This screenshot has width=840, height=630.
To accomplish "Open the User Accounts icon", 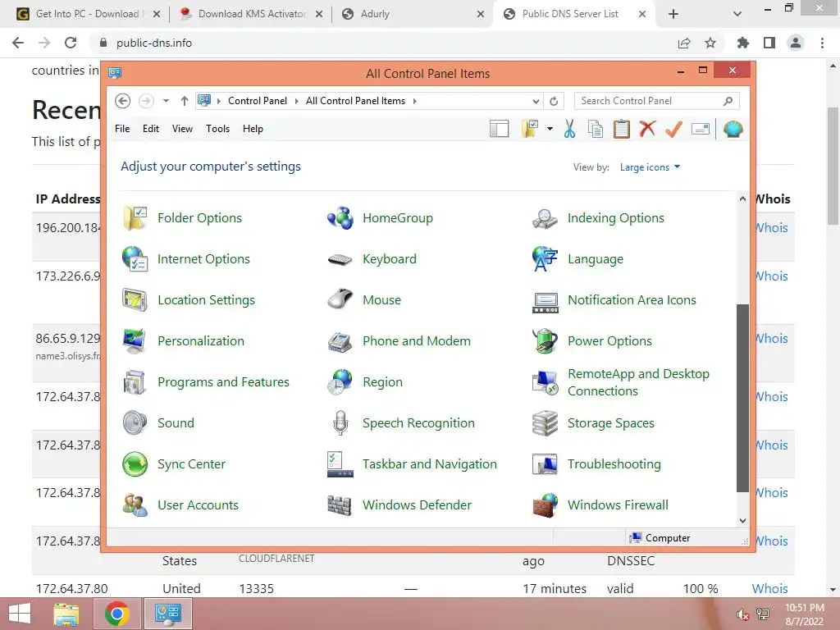I will click(x=135, y=505).
